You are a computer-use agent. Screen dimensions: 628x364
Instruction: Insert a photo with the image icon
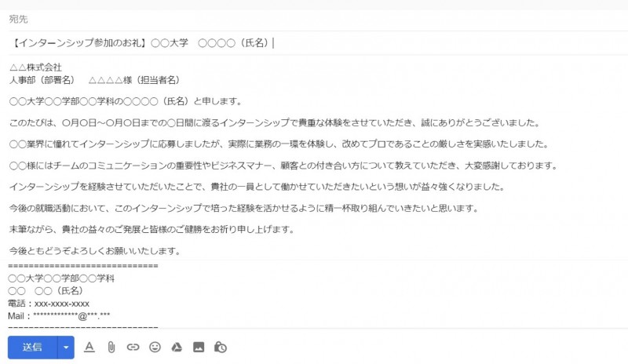point(199,348)
